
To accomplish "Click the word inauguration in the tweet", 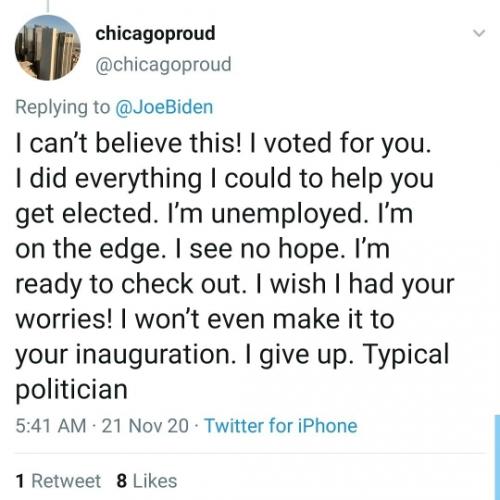I will pyautogui.click(x=154, y=355).
